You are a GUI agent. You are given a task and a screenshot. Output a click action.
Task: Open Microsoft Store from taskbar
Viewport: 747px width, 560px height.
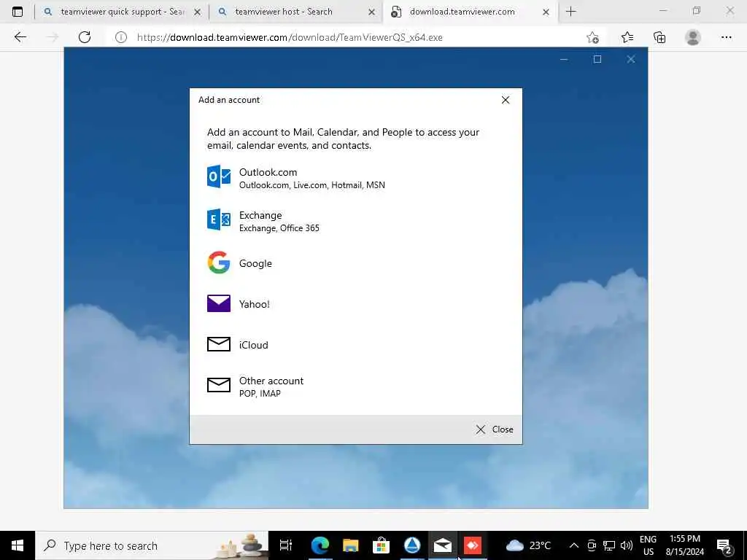(381, 545)
